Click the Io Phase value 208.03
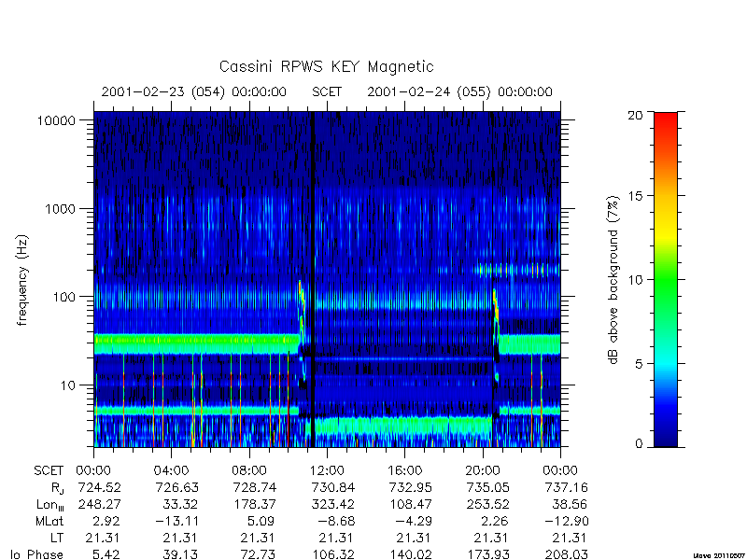Viewport: 747px width, 560px height. pos(567,554)
